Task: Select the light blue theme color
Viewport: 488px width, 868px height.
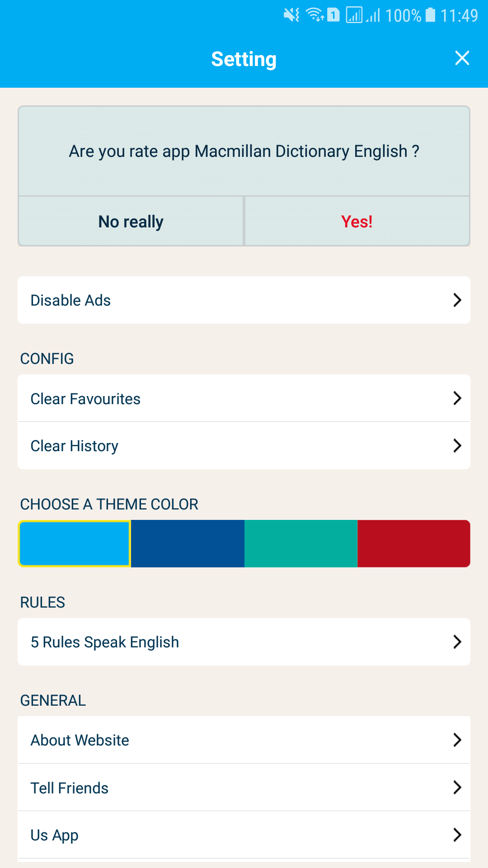Action: coord(75,543)
